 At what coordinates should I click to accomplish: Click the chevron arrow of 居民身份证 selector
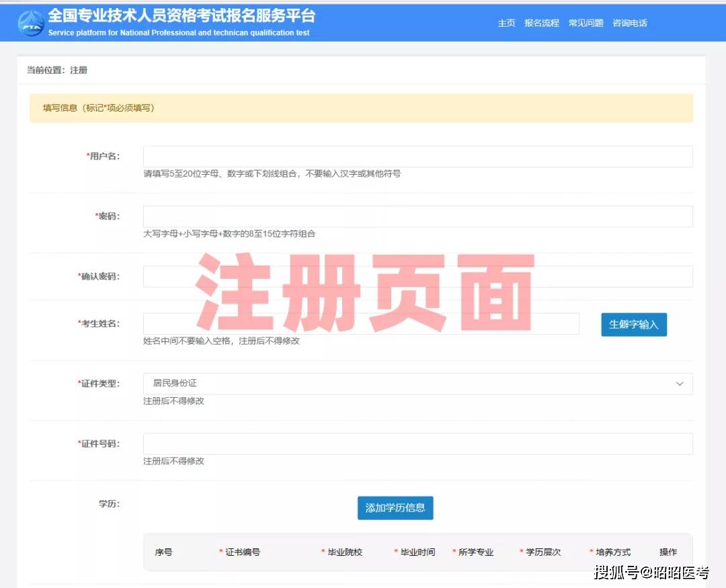(x=679, y=384)
